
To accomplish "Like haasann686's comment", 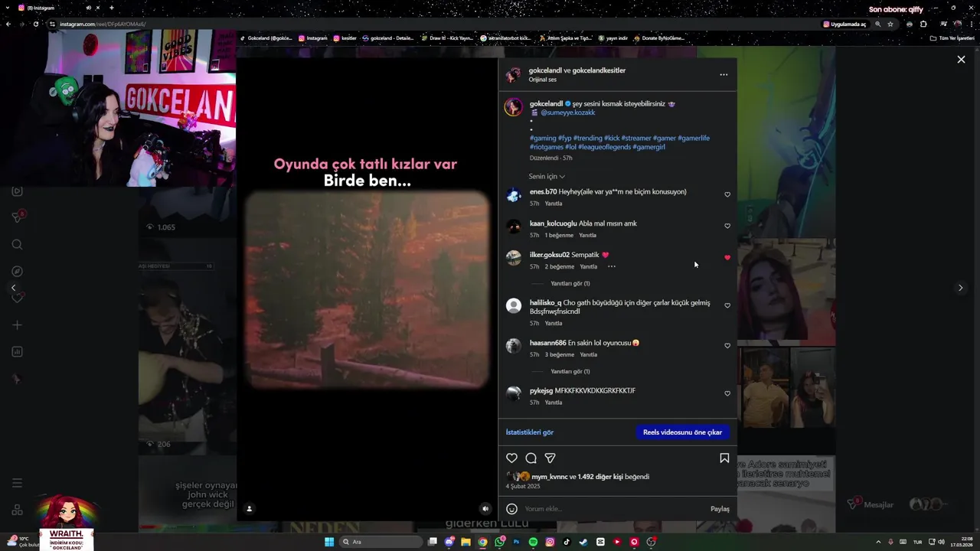I will pyautogui.click(x=727, y=346).
